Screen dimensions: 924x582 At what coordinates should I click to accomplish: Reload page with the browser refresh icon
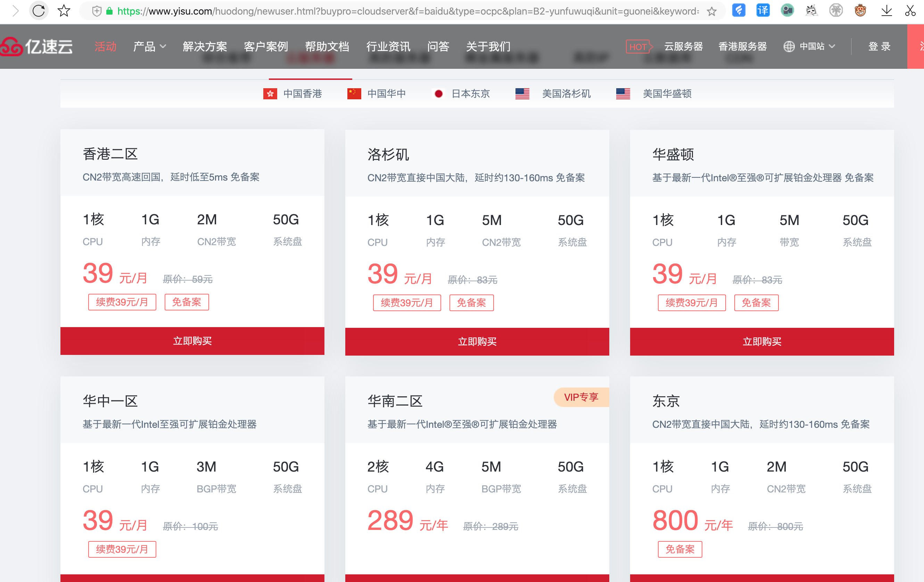(39, 11)
